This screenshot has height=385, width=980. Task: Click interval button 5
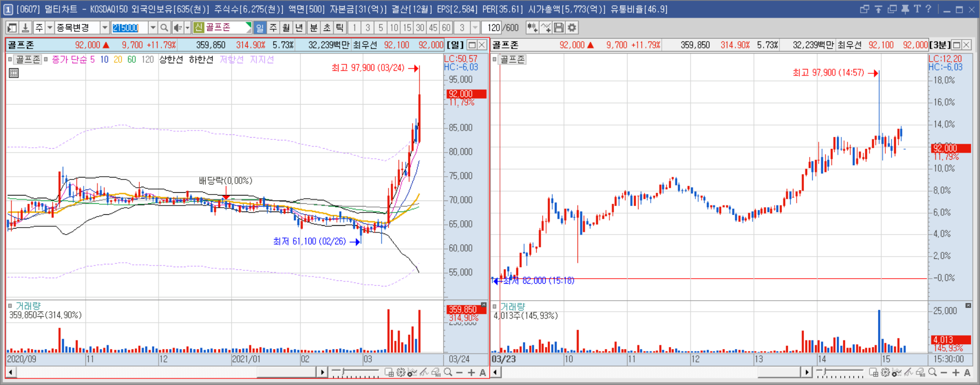[380, 28]
